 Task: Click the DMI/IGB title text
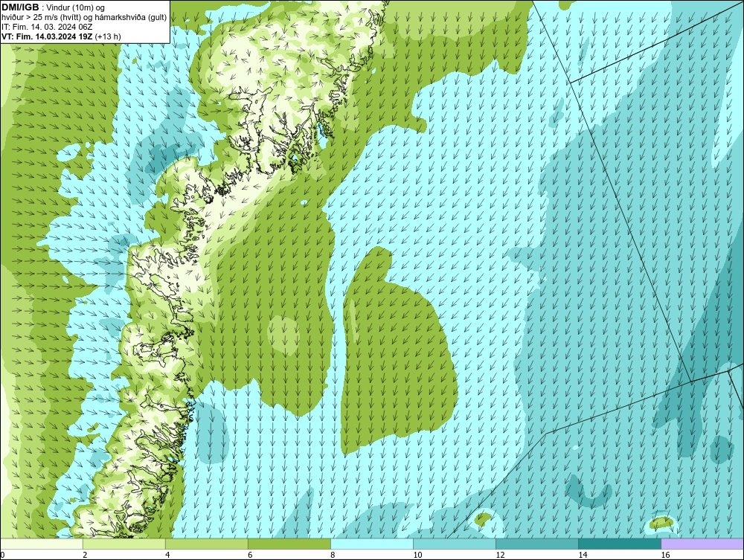[x=20, y=7]
